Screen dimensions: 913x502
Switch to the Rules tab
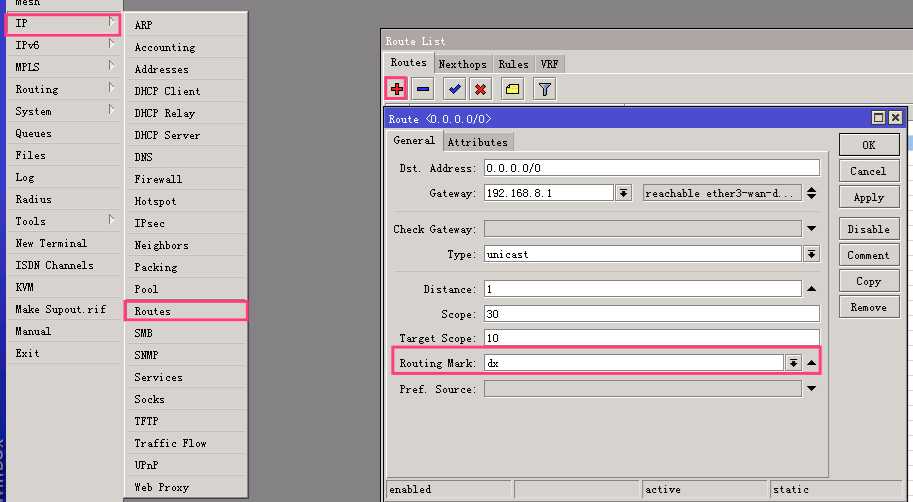pos(513,64)
